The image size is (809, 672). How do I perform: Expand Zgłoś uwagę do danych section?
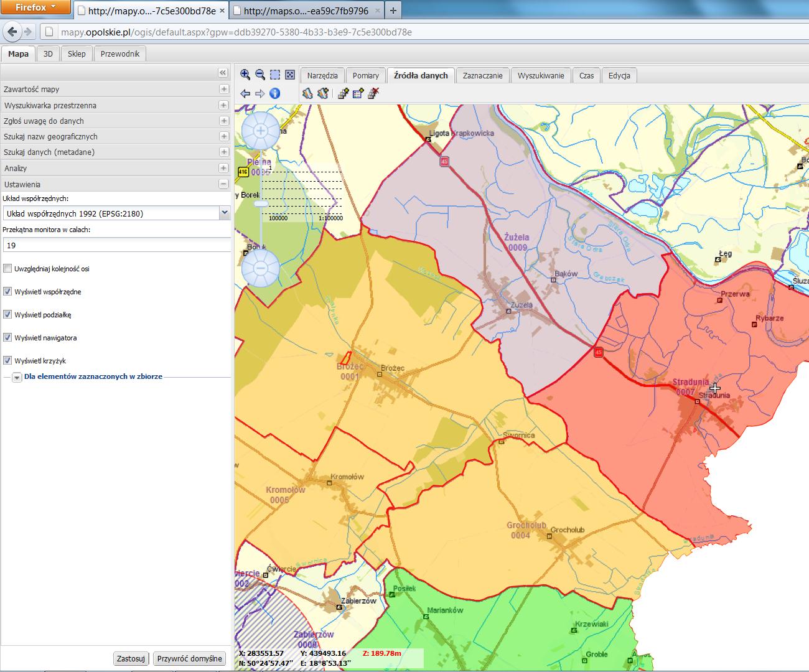tap(223, 121)
